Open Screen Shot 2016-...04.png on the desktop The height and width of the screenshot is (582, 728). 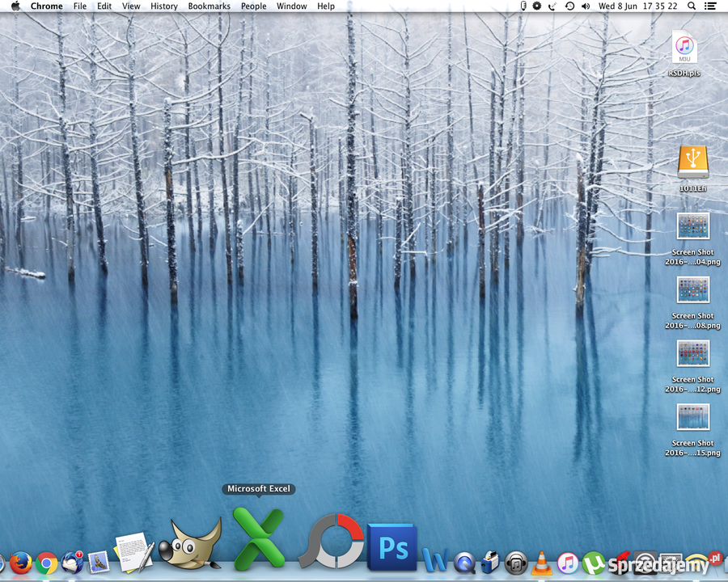692,226
